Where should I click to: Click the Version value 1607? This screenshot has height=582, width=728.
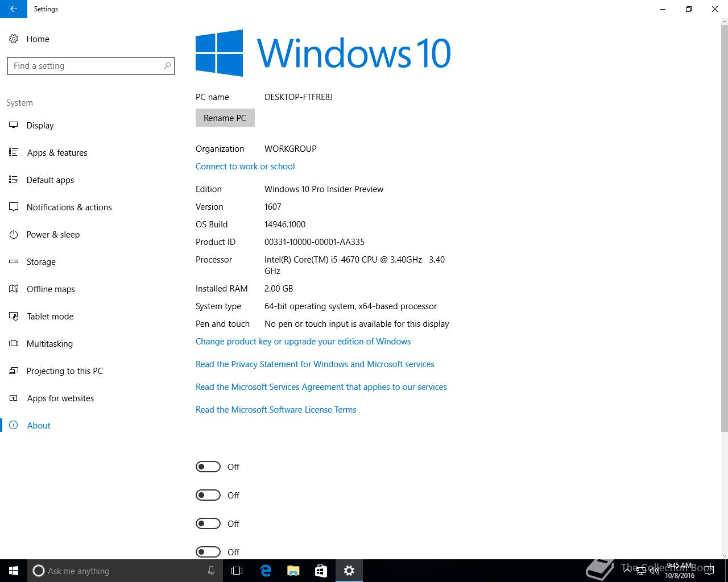click(273, 206)
